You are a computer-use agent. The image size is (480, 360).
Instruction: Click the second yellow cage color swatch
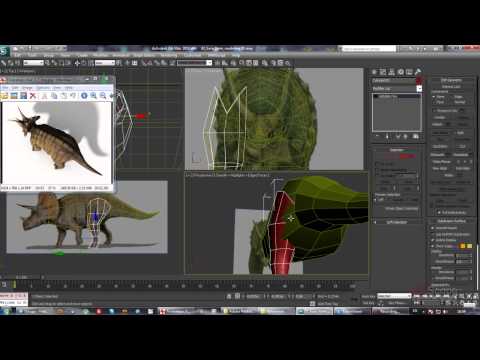point(470,246)
